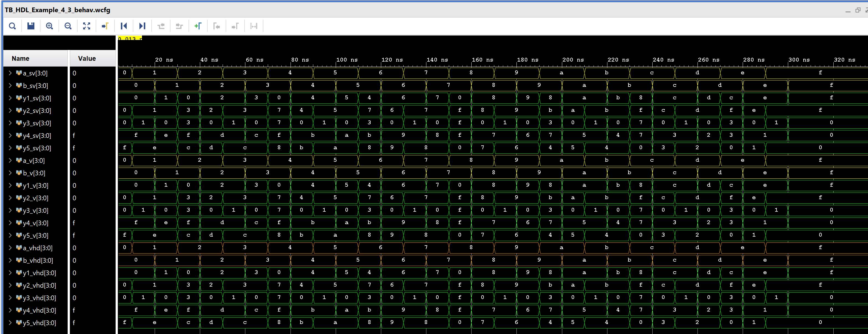Viewport: 868px width, 334px height.
Task: Expand the y3_sv[3:0] signal
Action: click(10, 123)
